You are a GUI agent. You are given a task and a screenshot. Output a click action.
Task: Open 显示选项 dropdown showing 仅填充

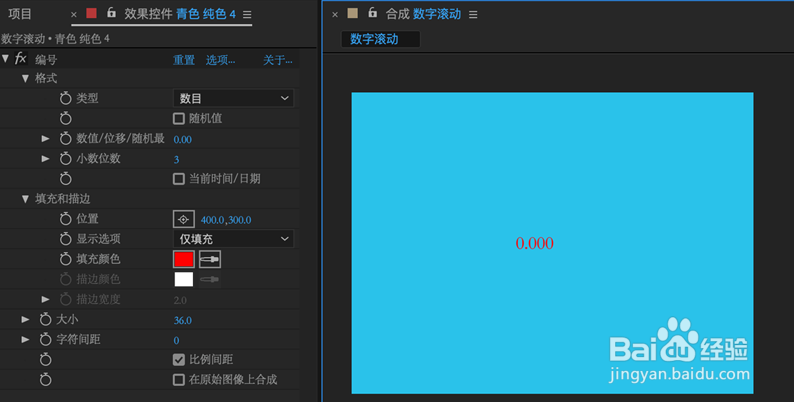(x=233, y=238)
